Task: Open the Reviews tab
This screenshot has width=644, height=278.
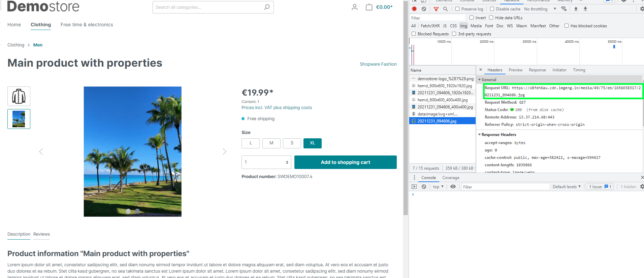Action: pyautogui.click(x=41, y=234)
